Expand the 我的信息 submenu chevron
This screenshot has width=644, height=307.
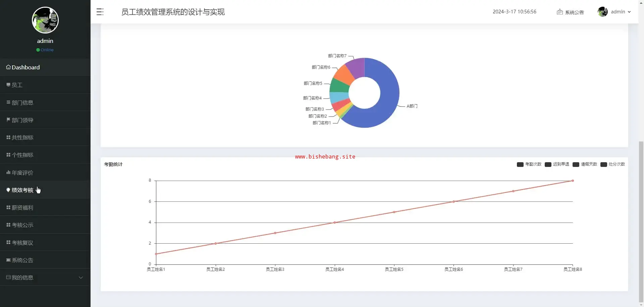click(80, 278)
